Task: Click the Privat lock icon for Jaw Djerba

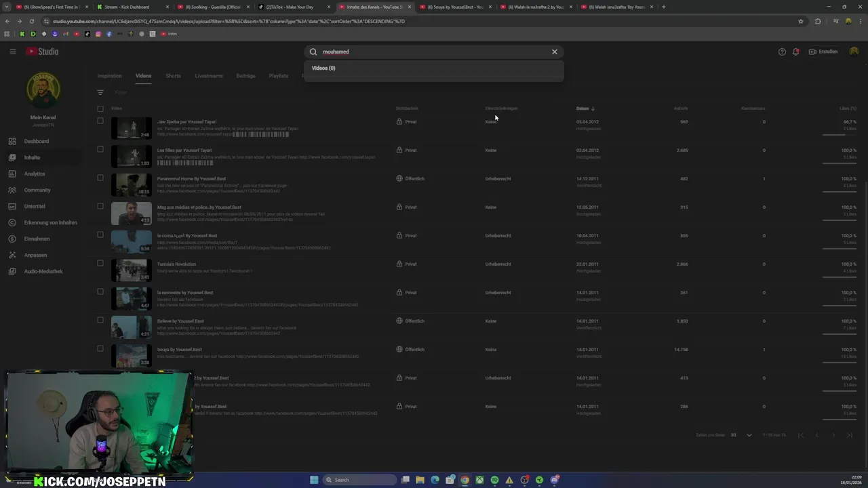Action: 399,121
